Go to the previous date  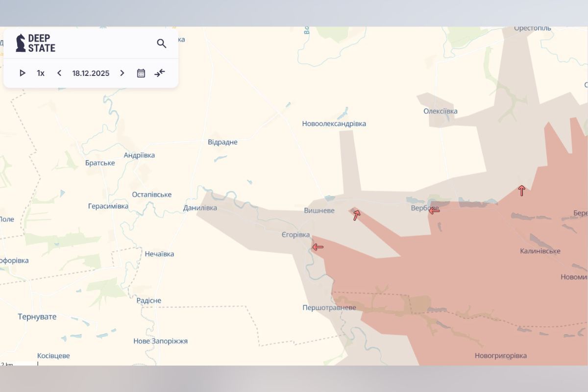pos(59,73)
